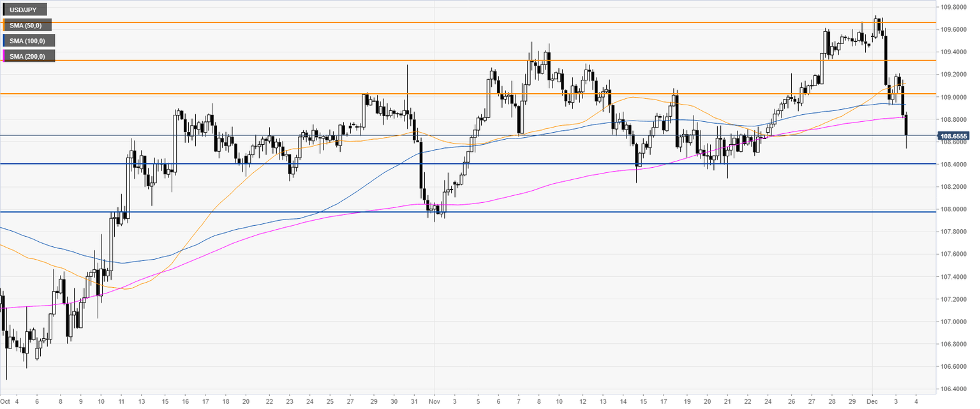
Task: Select the Nov label on date axis
Action: (x=433, y=401)
